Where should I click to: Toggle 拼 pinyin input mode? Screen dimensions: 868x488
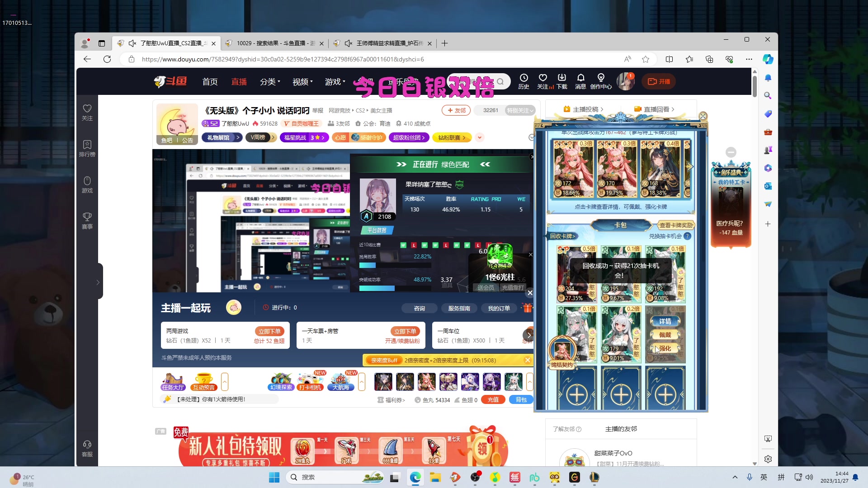pyautogui.click(x=781, y=477)
